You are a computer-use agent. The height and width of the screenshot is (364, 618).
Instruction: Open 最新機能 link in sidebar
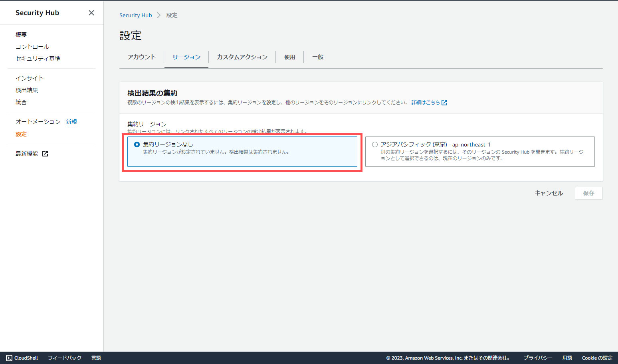tap(27, 154)
